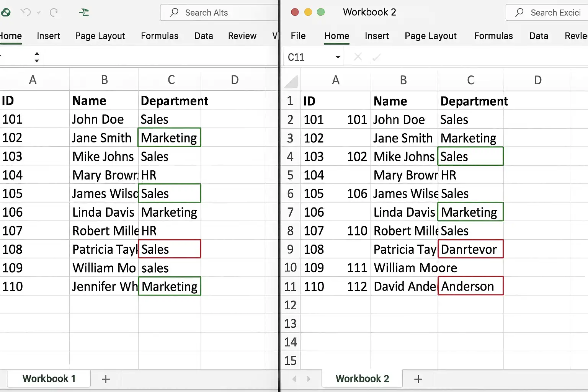Expand the C11 Name Box dropdown

point(338,57)
